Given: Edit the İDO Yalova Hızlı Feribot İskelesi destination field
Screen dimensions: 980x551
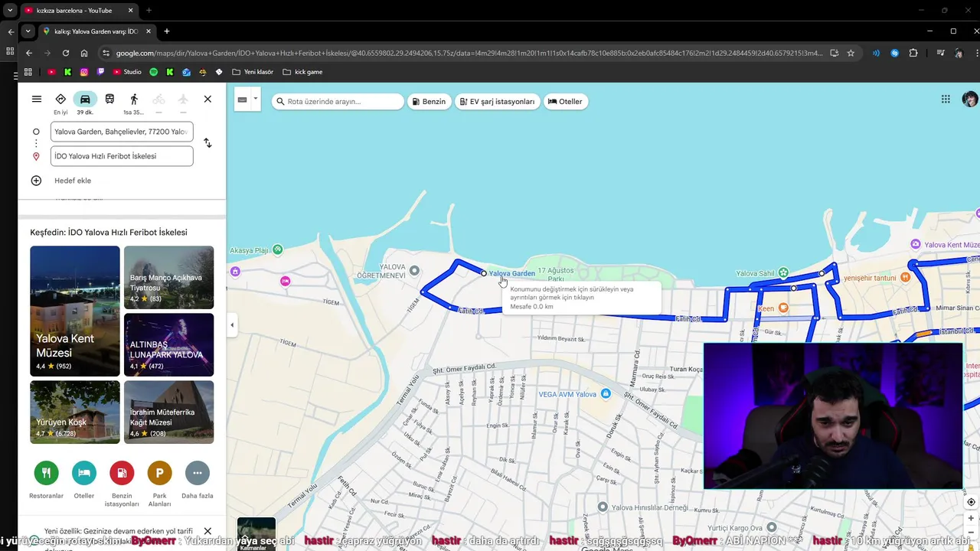Looking at the screenshot, I should [x=122, y=156].
